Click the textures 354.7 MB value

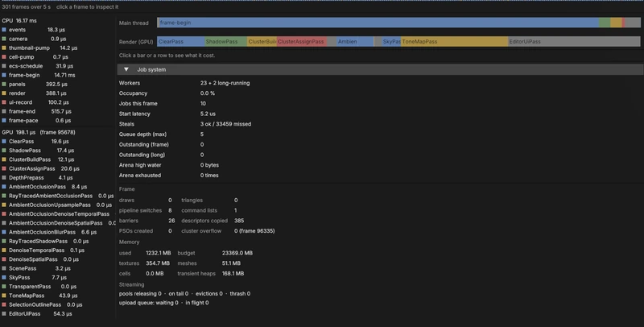point(158,263)
